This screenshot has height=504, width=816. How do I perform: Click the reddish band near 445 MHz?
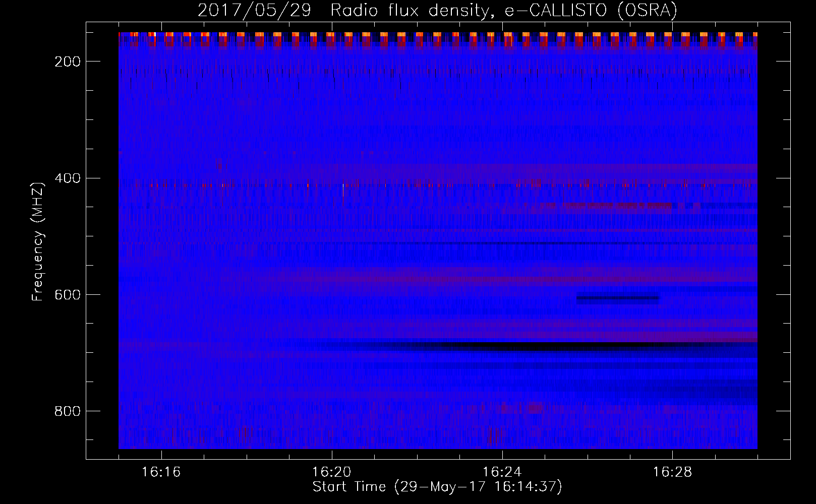click(606, 206)
